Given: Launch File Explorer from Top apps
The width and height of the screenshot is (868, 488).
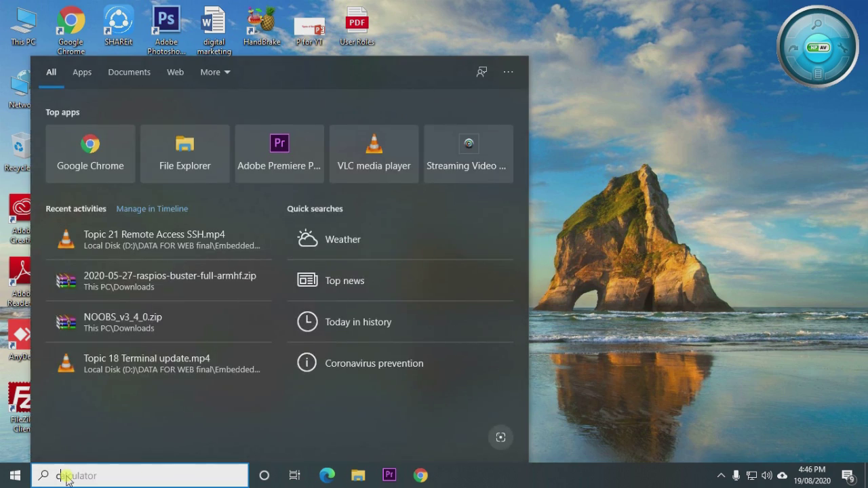Looking at the screenshot, I should coord(184,154).
